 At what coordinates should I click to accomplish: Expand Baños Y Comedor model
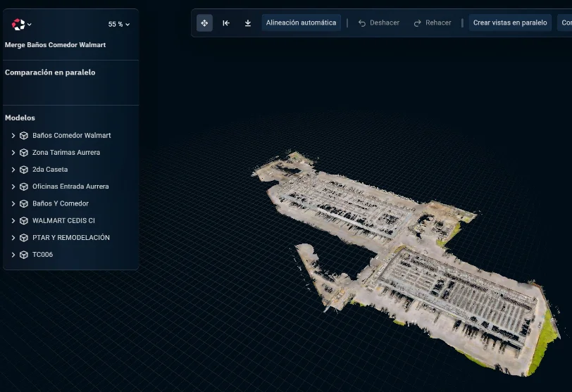click(13, 203)
